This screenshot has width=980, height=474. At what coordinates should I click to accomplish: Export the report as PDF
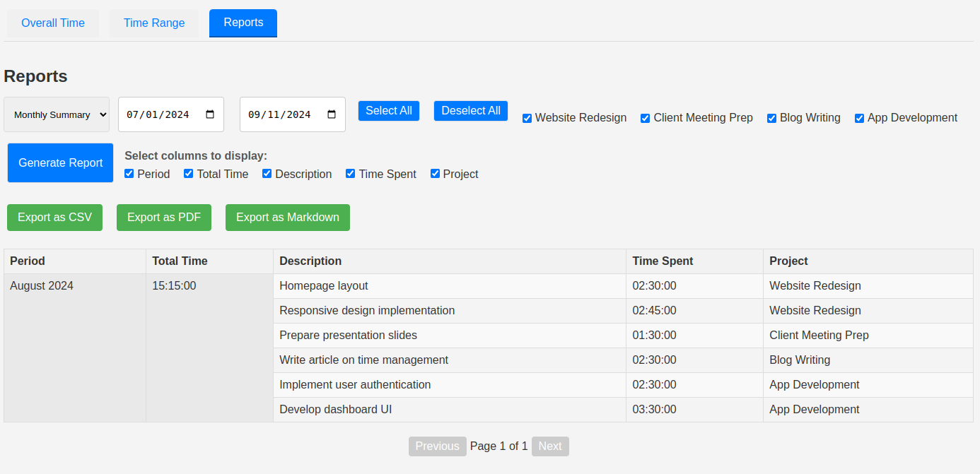[164, 218]
